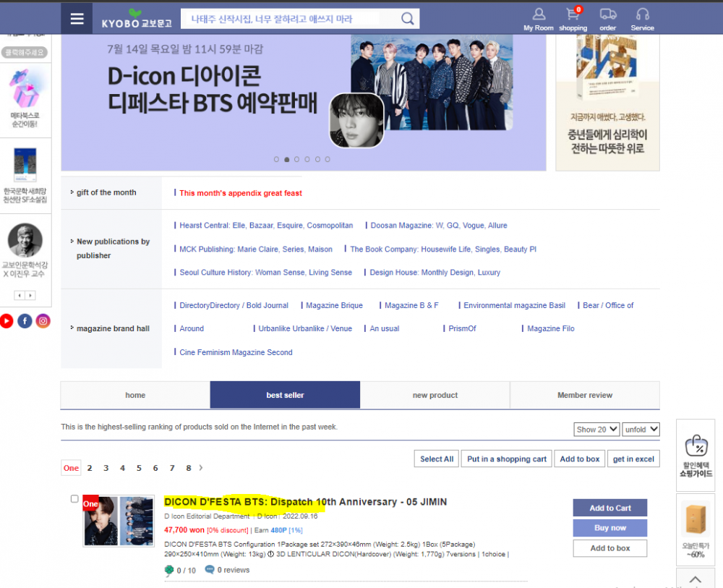The image size is (723, 588).
Task: Click the search magnifier icon
Action: [407, 19]
